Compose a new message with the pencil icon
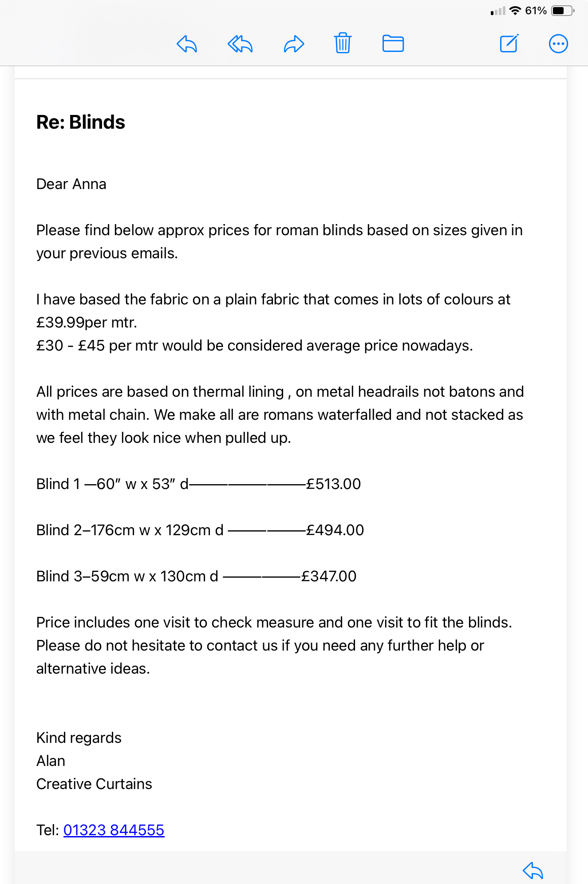Viewport: 588px width, 884px height. [509, 43]
